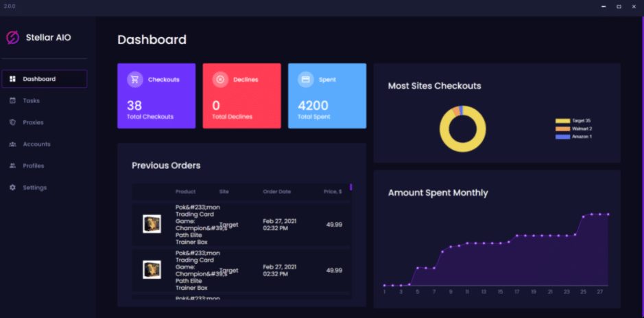
Task: Click the 38 Total Checkouts value
Action: [x=134, y=106]
